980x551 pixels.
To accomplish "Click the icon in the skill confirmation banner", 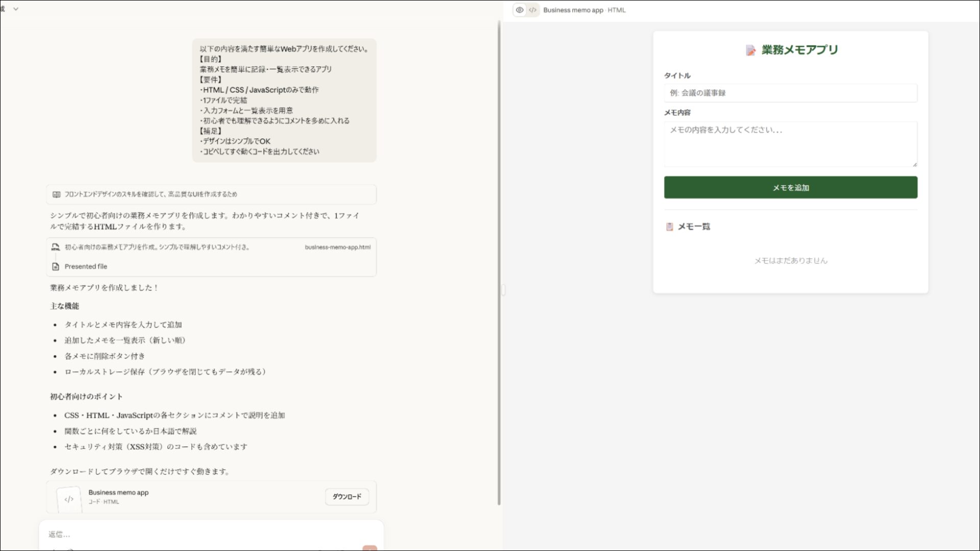I will [x=56, y=194].
